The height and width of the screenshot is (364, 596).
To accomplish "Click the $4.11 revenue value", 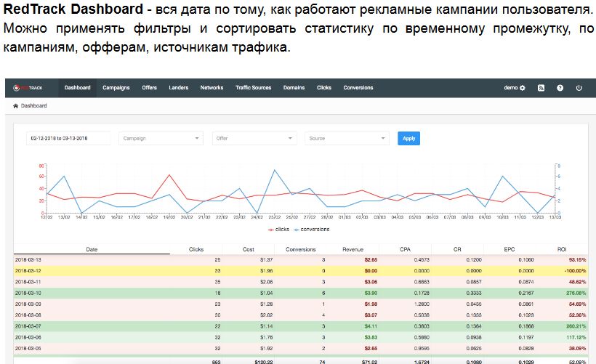I will pyautogui.click(x=371, y=326).
